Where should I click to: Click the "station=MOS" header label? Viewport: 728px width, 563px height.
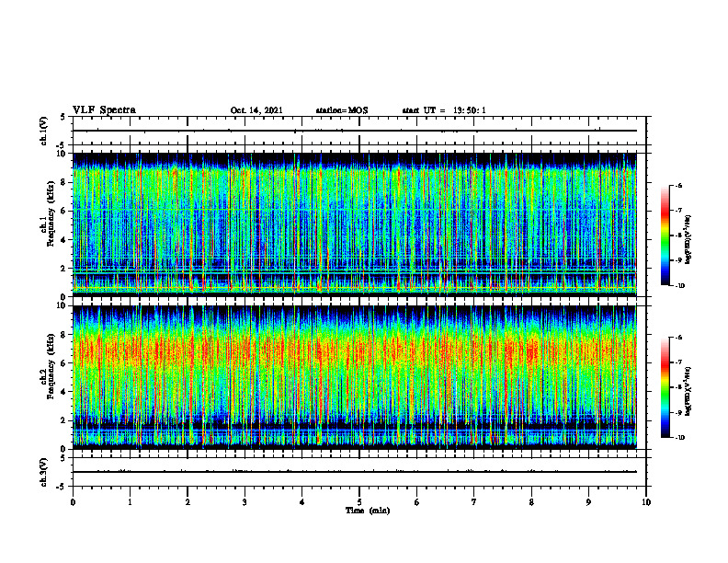342,110
